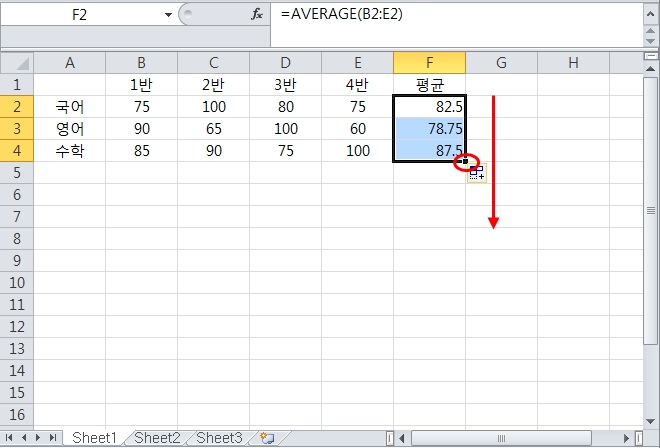This screenshot has height=448, width=660.
Task: Select column F header
Action: tap(430, 63)
